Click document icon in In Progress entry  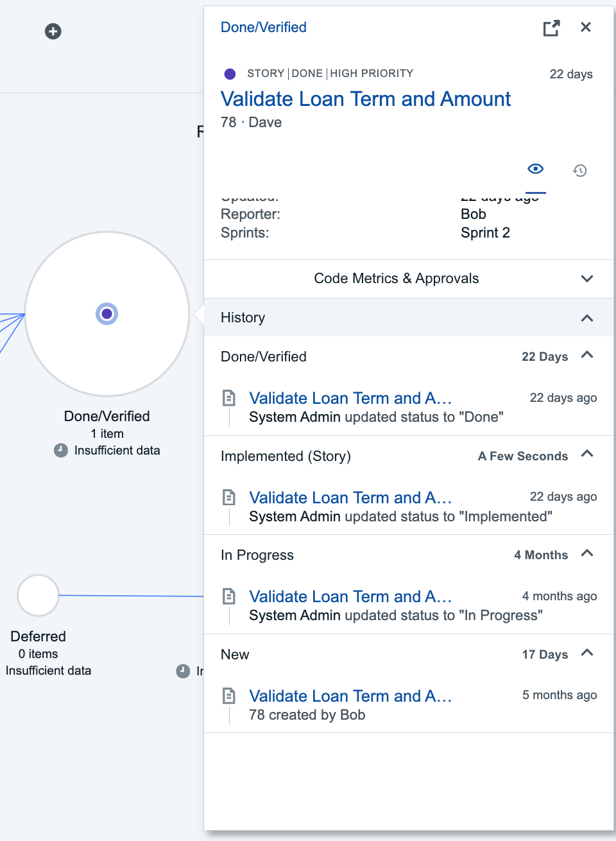[229, 596]
